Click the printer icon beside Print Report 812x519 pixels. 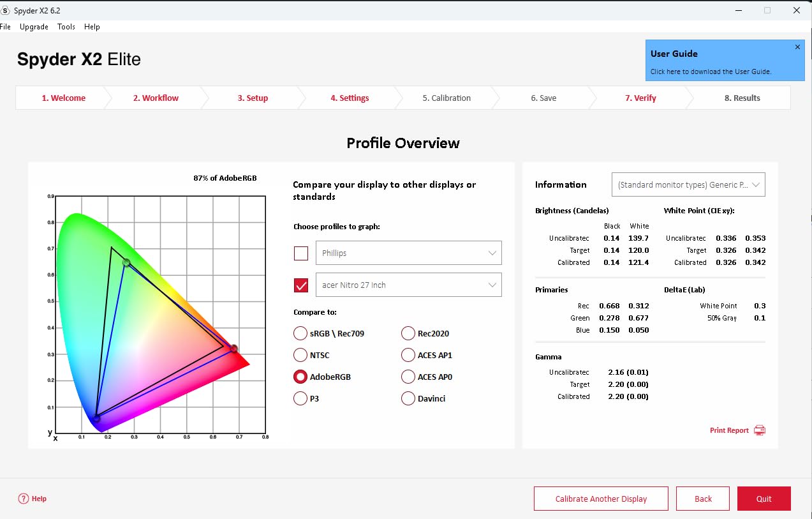point(759,430)
